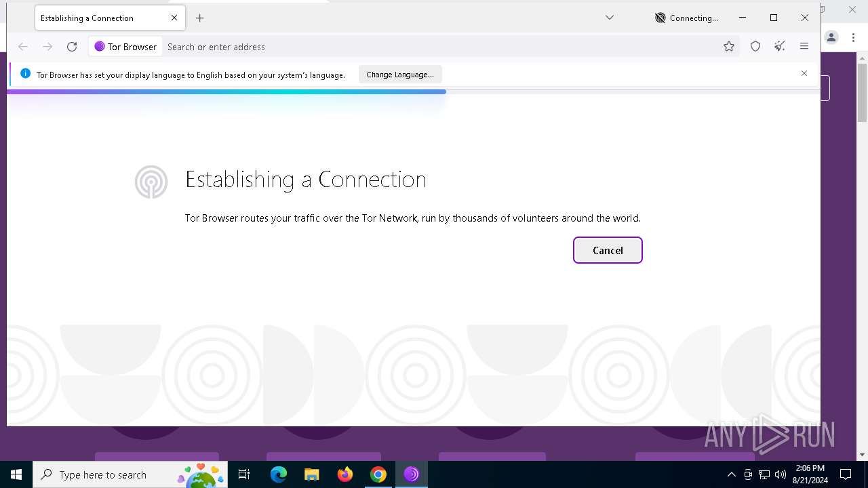The width and height of the screenshot is (868, 488).
Task: Launch Google Chrome from taskbar
Action: (x=378, y=474)
